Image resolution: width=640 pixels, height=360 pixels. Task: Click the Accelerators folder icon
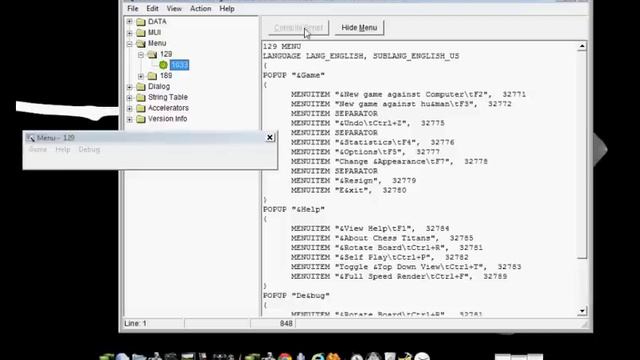click(141, 108)
